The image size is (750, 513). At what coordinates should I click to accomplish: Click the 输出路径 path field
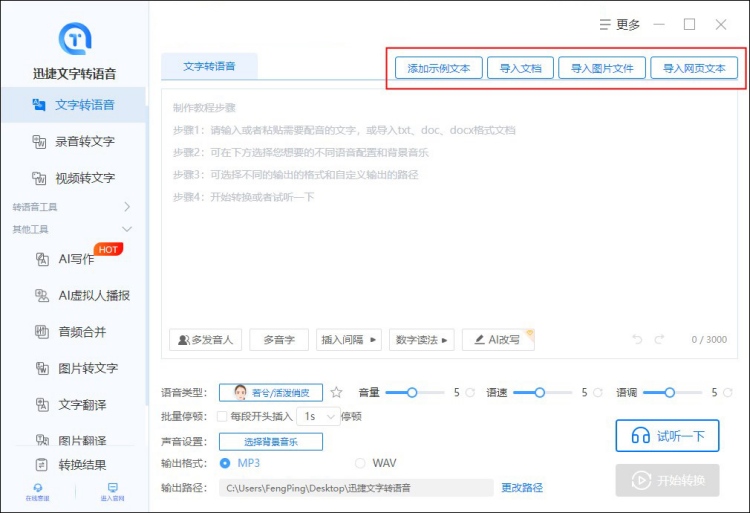pyautogui.click(x=356, y=488)
